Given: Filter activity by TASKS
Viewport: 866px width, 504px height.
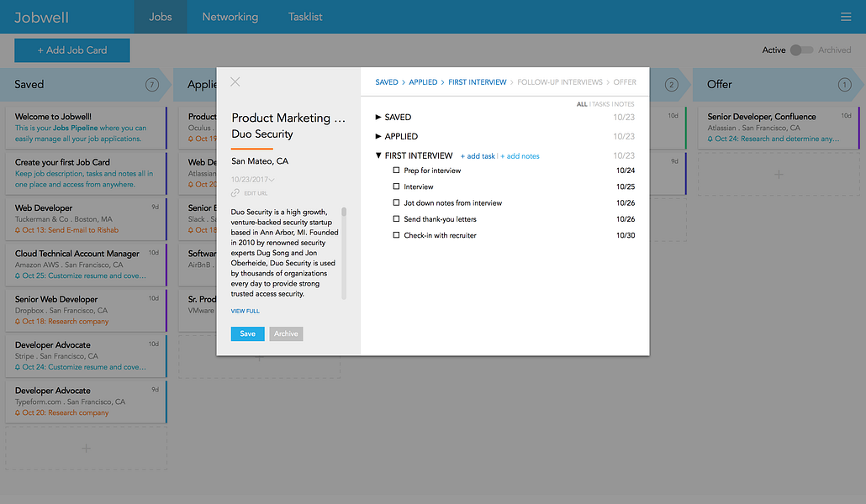Looking at the screenshot, I should [600, 104].
